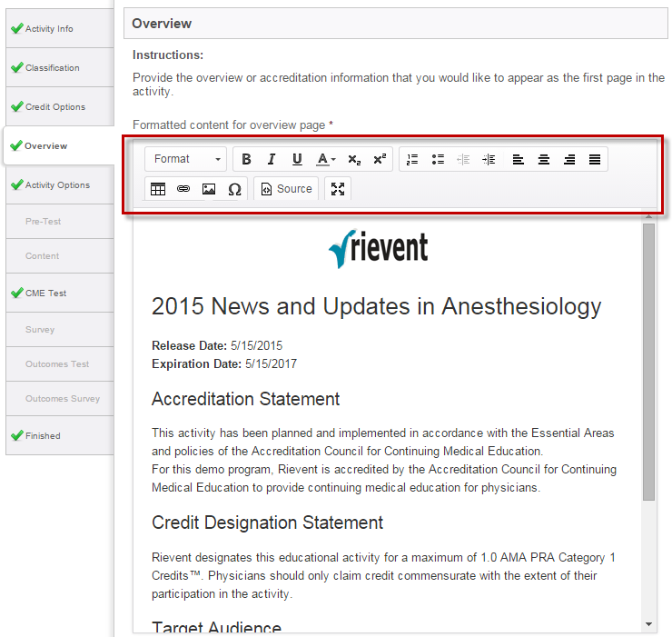Viewport: 672px width, 637px height.
Task: Click the '2015 News and Updates in Anesthesiology' title
Action: pos(376,307)
